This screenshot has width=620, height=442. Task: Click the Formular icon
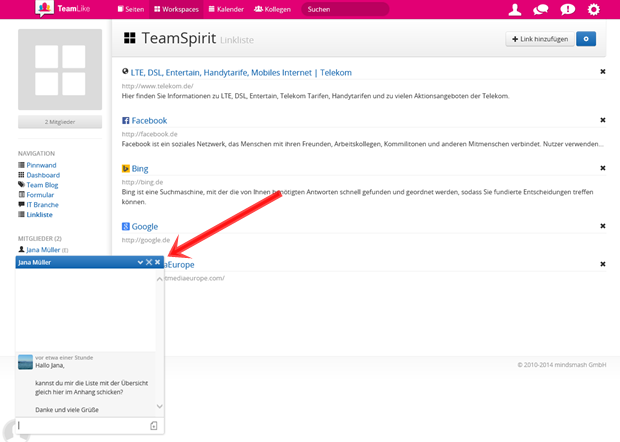(21, 195)
